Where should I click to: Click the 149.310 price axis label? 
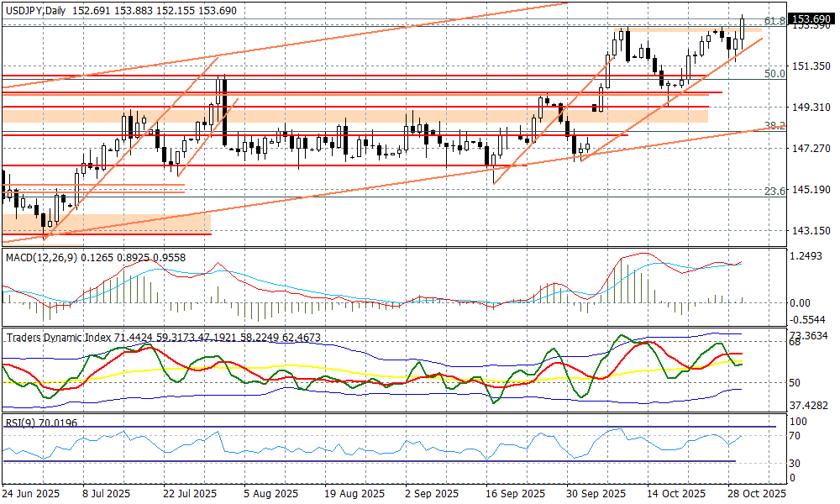(x=811, y=108)
